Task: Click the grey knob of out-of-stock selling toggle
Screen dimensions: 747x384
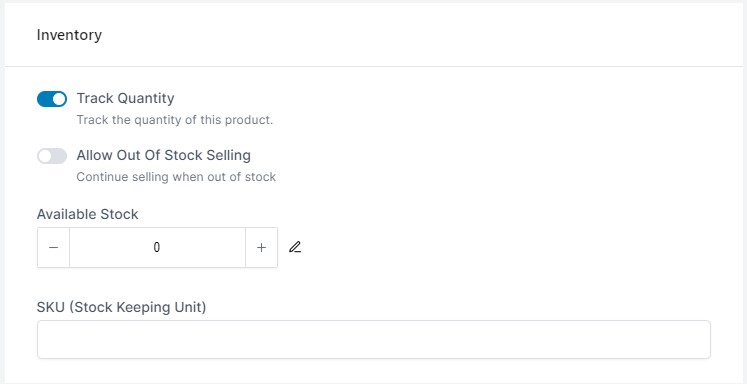Action: (45, 156)
